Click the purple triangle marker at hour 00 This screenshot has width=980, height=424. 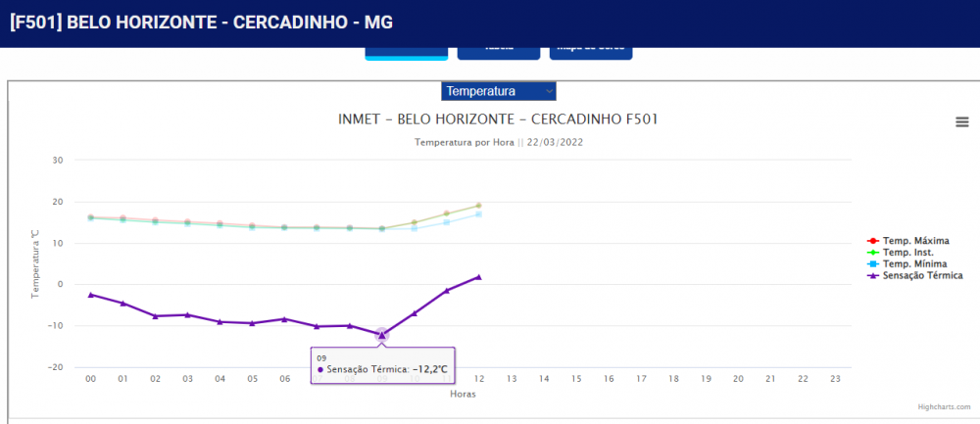point(90,295)
